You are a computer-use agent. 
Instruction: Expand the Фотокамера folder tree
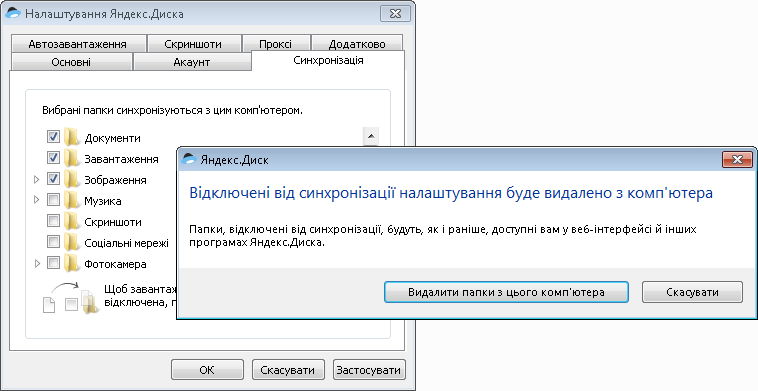coord(37,264)
